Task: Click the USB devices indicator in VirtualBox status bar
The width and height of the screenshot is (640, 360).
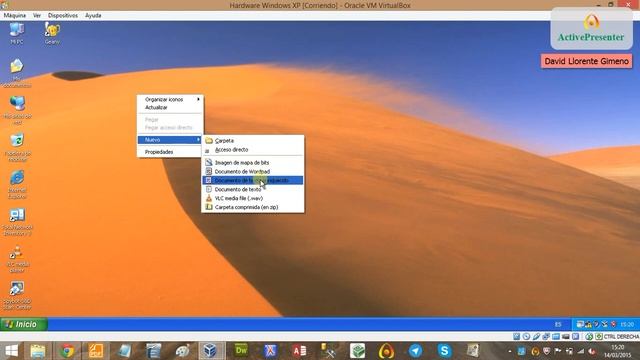Action: 536,336
